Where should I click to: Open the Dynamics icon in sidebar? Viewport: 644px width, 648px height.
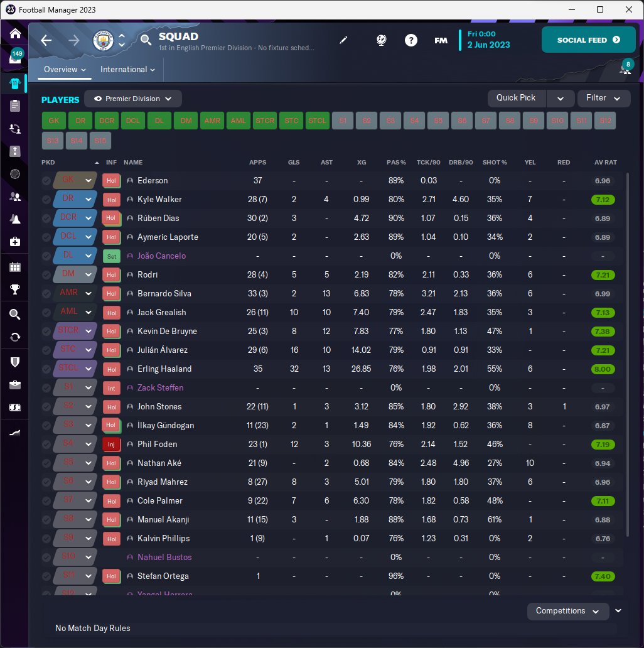coord(15,129)
